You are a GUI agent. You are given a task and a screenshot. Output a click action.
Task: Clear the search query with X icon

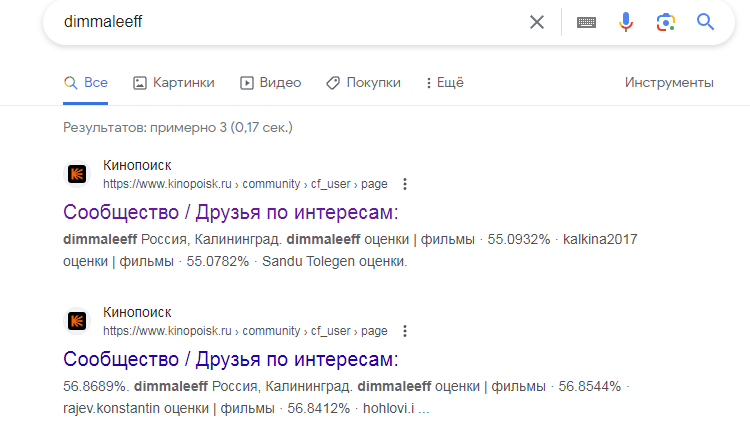537,22
